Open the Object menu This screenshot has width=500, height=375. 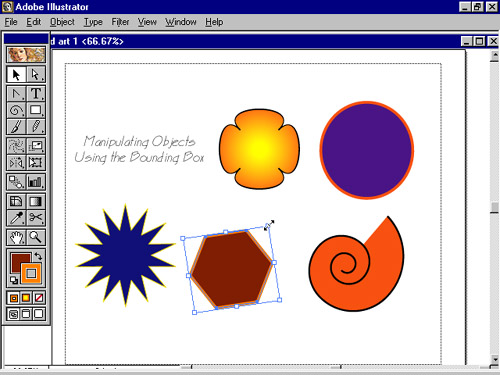point(62,22)
